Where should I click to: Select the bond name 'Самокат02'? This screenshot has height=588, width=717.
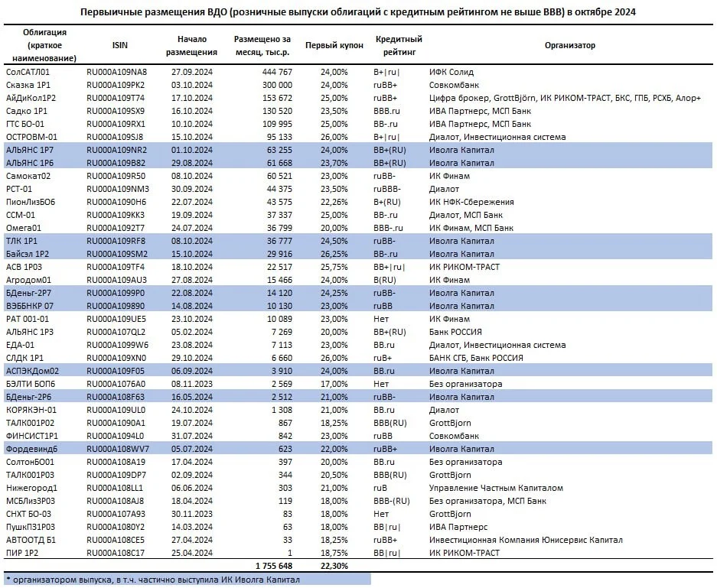[28, 176]
